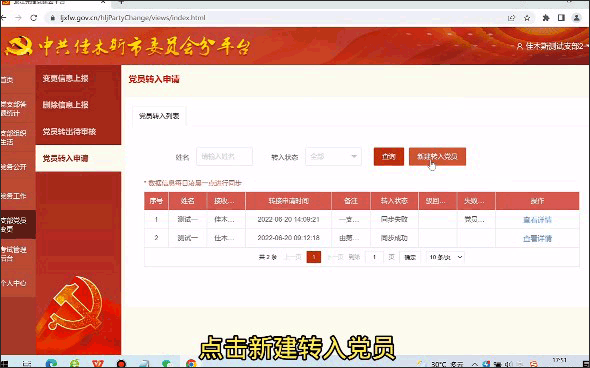Click the lock icon beside the URL
This screenshot has width=590, height=368.
[52, 18]
